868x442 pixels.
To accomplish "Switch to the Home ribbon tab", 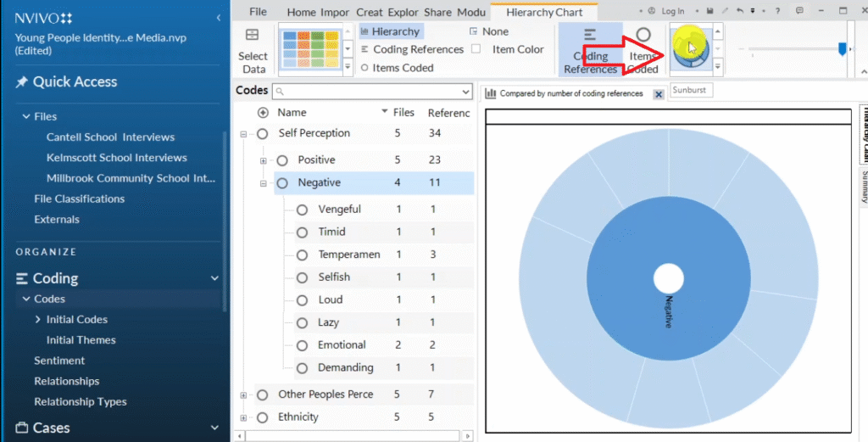I will pos(301,12).
